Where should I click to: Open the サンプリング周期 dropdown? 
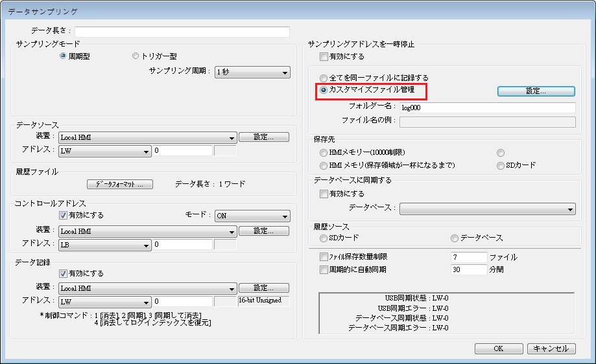(x=252, y=73)
